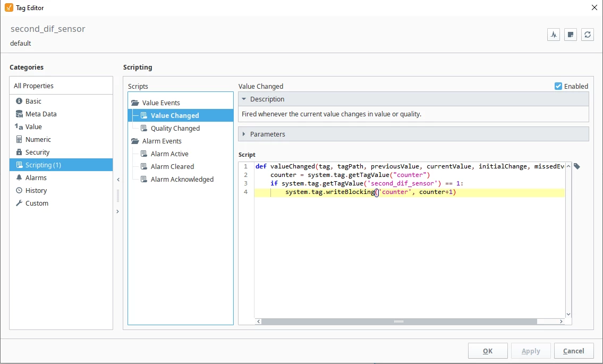Select Quality Changed script event
The image size is (603, 364).
175,128
